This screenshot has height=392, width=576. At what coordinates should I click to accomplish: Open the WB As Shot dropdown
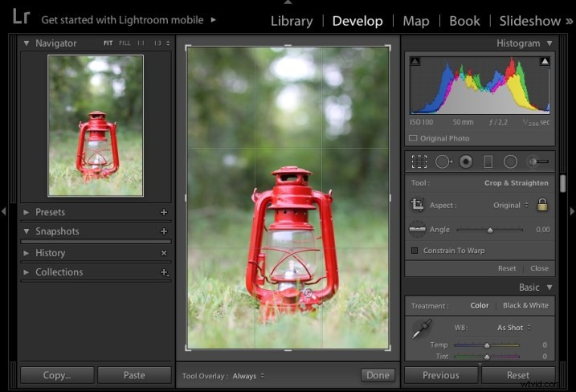pos(514,328)
